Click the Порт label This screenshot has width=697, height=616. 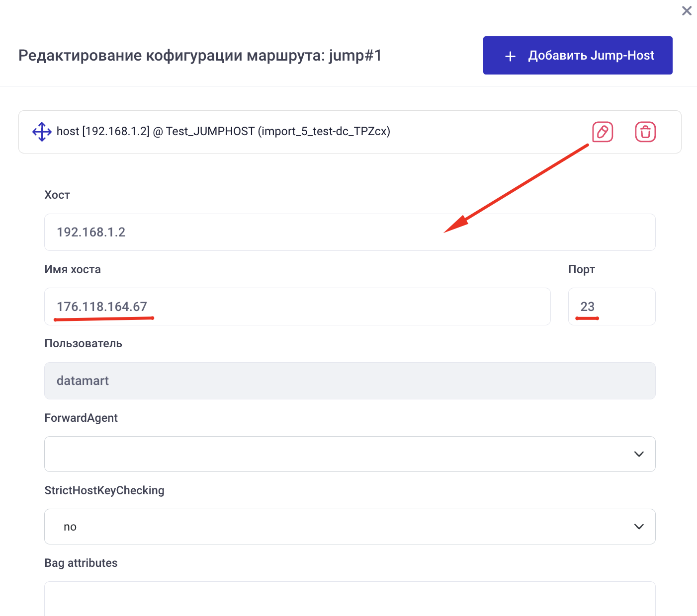[581, 269]
